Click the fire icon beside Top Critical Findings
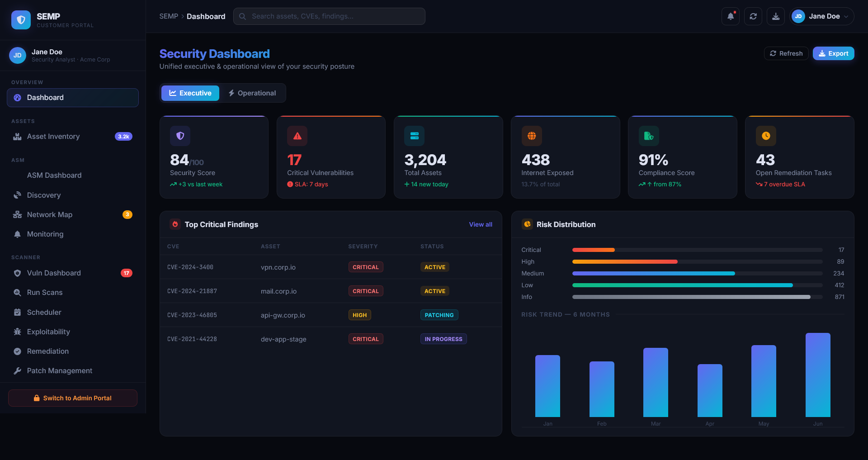Image resolution: width=868 pixels, height=460 pixels. tap(175, 224)
